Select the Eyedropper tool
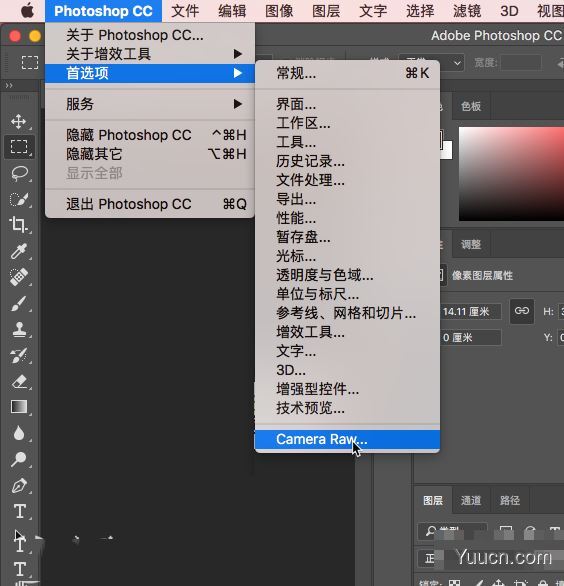564x586 pixels. (x=19, y=251)
